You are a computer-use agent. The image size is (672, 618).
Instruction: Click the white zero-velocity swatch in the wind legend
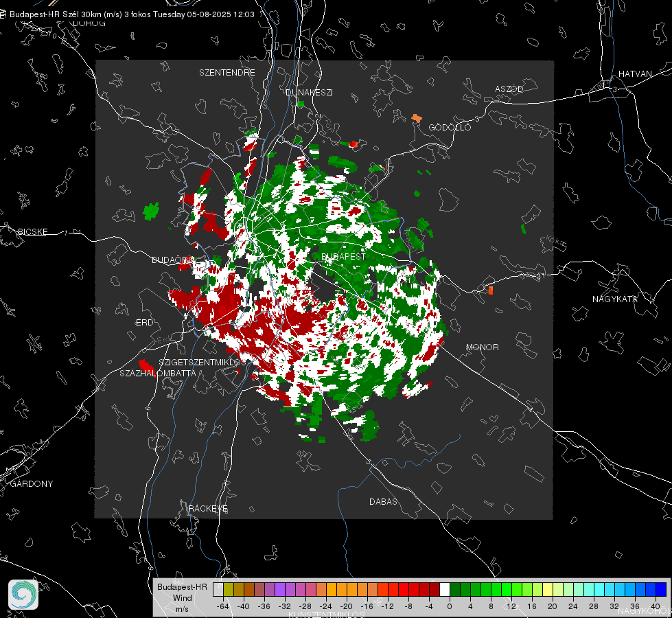(x=445, y=589)
